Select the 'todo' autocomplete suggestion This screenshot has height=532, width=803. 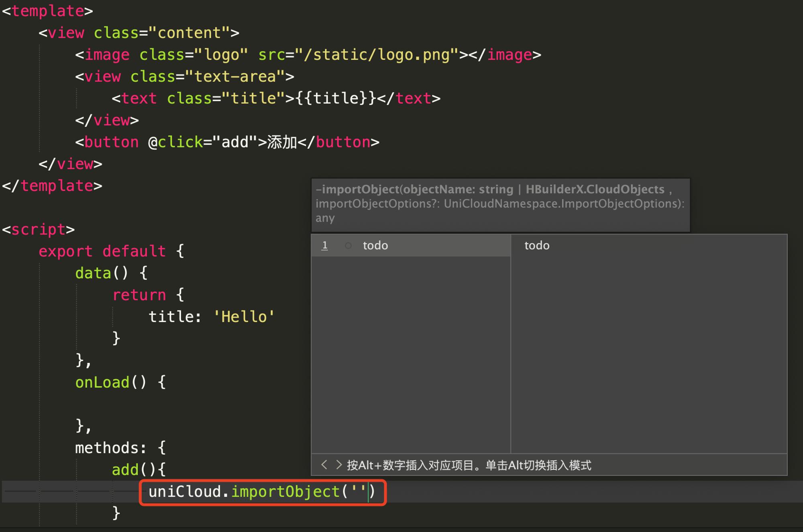tap(411, 245)
